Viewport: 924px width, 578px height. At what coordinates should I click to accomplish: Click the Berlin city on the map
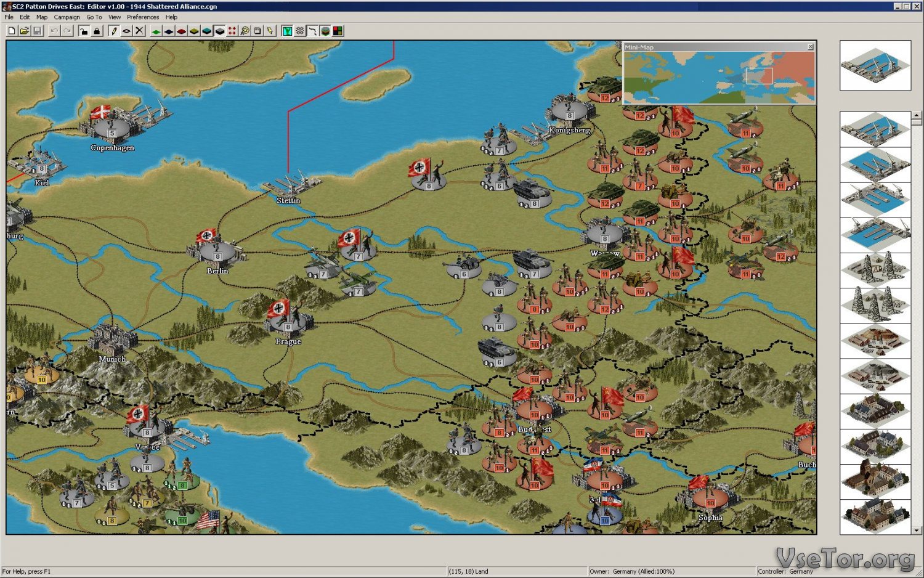coord(217,253)
